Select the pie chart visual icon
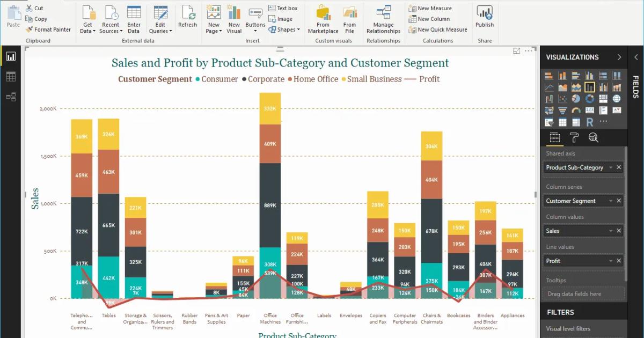644x338 pixels. pyautogui.click(x=575, y=99)
